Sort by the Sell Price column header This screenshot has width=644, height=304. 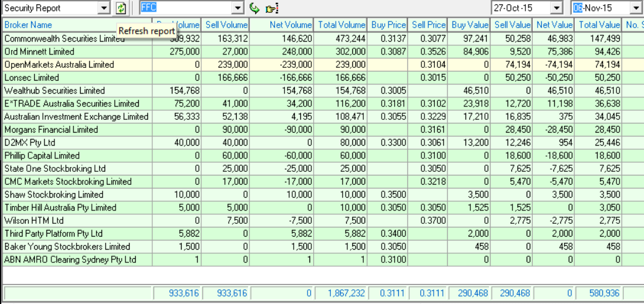click(427, 25)
